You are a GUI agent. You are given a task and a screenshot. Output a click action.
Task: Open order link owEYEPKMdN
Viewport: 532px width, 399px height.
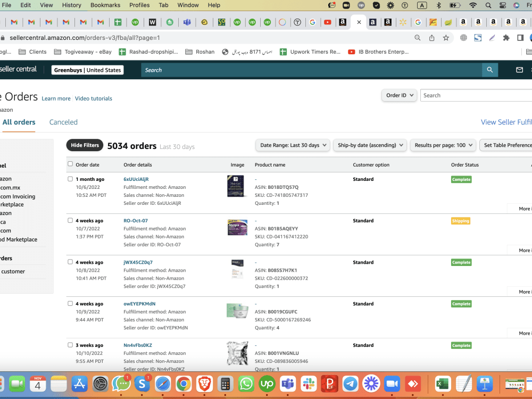(x=139, y=304)
